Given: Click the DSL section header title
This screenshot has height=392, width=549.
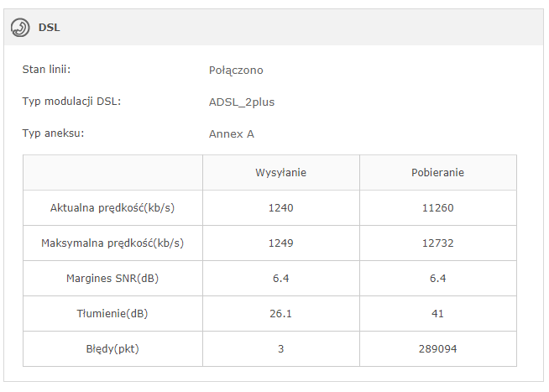Looking at the screenshot, I should [x=49, y=28].
